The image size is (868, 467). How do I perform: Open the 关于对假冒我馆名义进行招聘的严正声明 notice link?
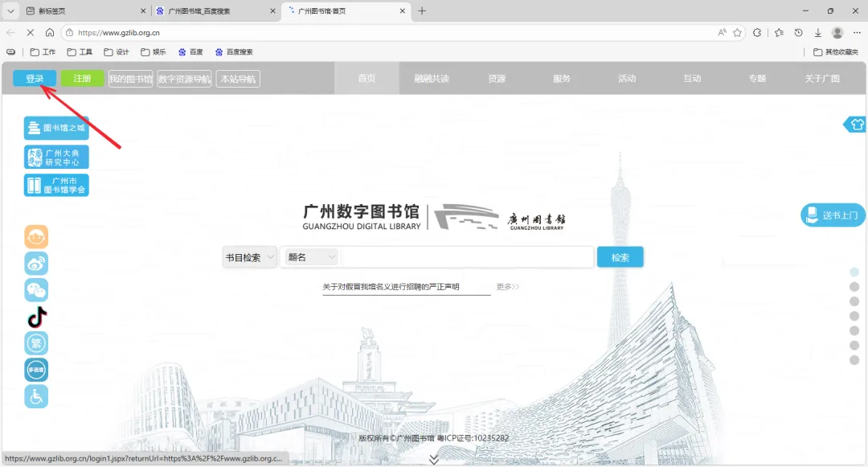point(391,287)
